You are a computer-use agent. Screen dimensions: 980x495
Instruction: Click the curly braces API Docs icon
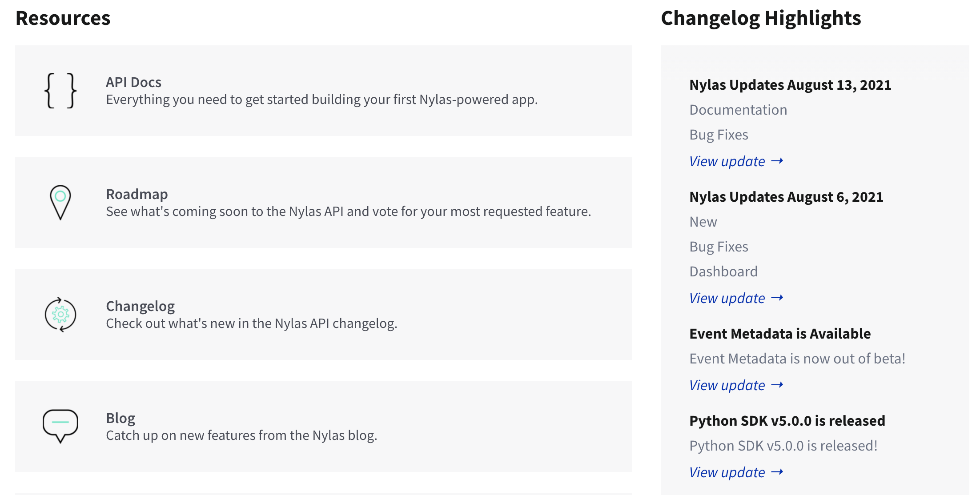[61, 91]
